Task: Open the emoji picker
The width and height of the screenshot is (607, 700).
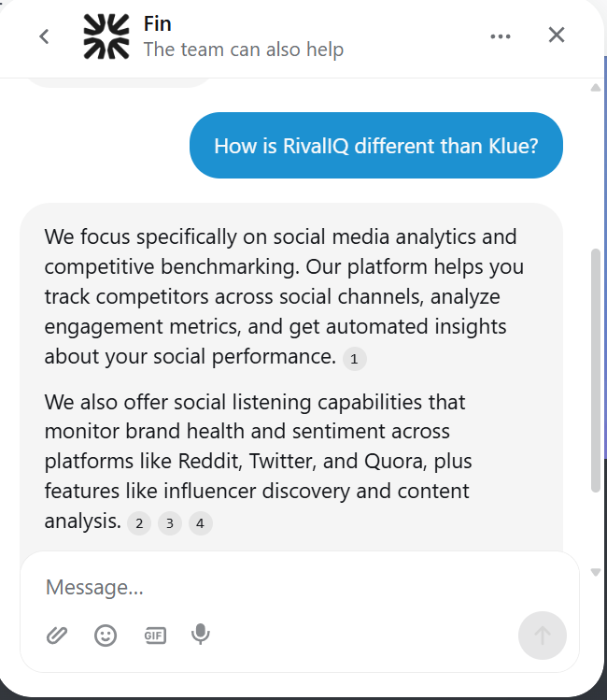Action: pos(106,636)
